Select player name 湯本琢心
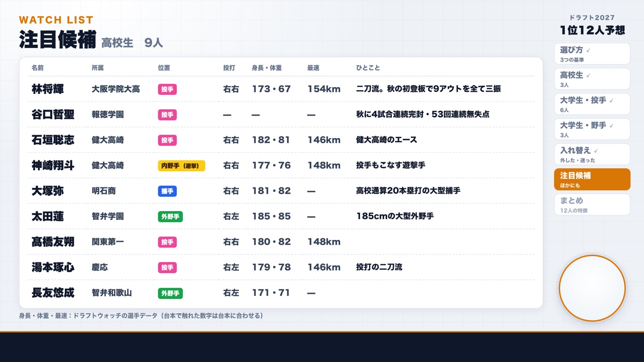644x362 pixels. click(53, 267)
